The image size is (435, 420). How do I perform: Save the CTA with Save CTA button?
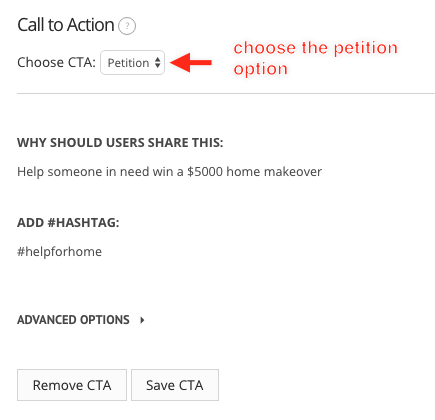[x=175, y=385]
